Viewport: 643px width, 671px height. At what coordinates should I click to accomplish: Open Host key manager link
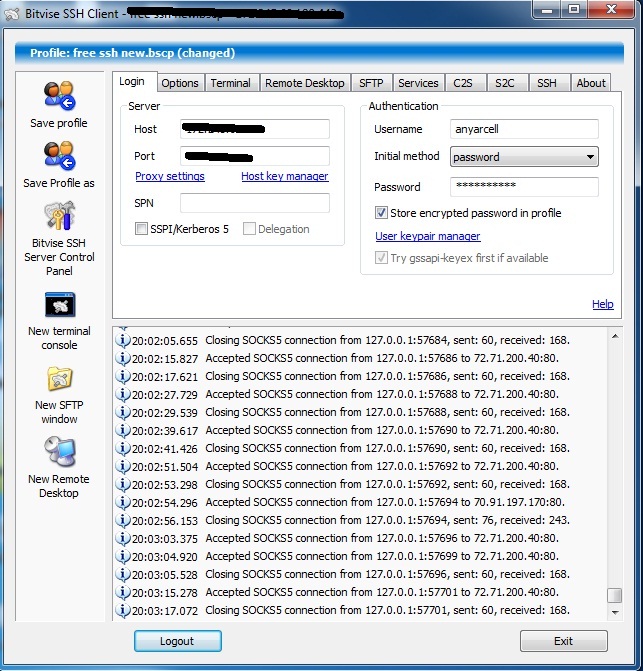(x=285, y=176)
